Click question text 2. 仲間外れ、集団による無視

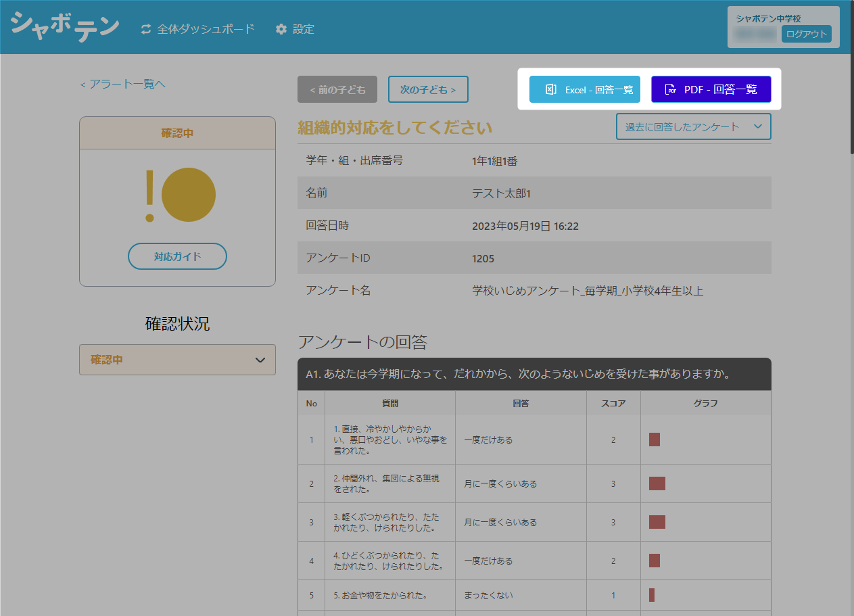(x=387, y=483)
